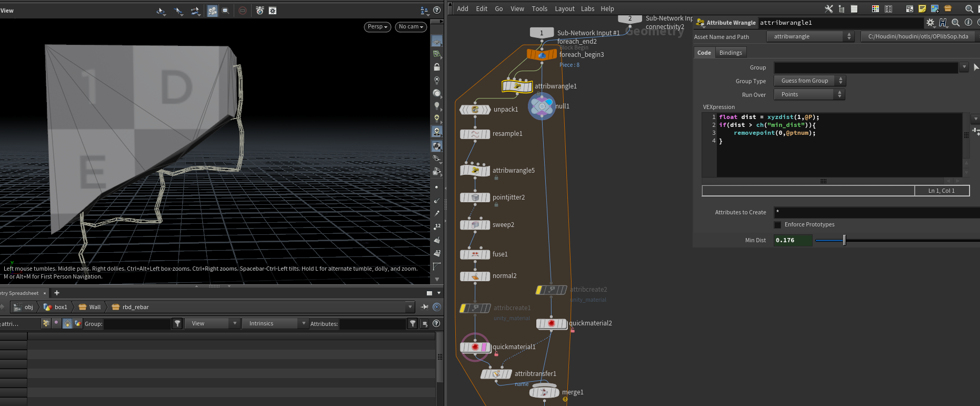
Task: Click the Wall path breadcrumb button
Action: (90, 307)
